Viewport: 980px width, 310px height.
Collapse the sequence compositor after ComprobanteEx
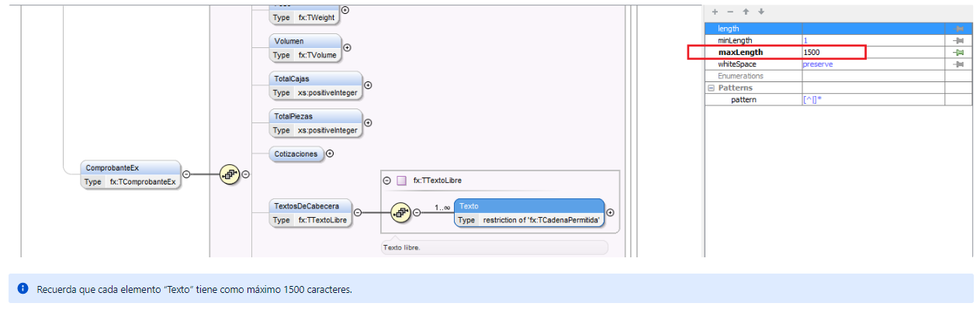[245, 174]
